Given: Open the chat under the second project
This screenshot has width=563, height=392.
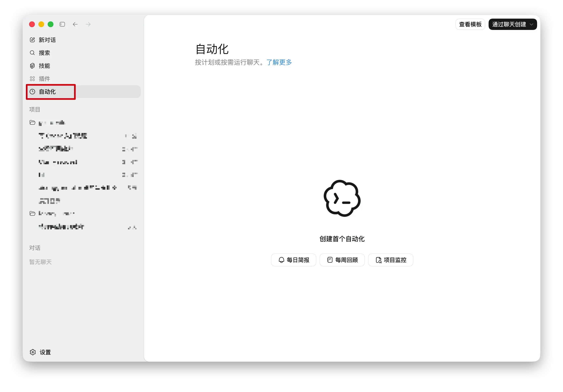Looking at the screenshot, I should (x=83, y=227).
